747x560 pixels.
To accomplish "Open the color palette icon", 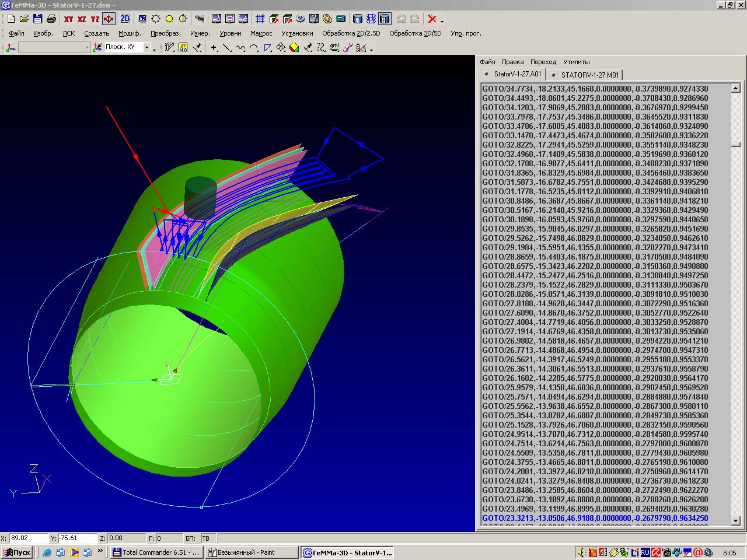I will tap(327, 19).
